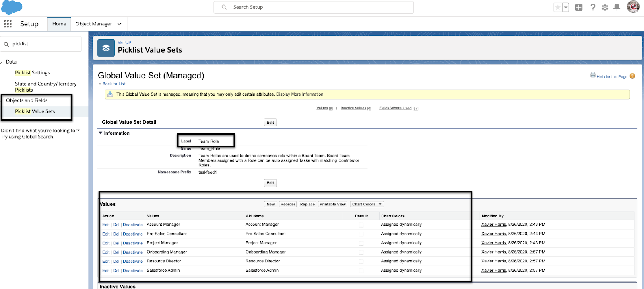
Task: Click the Printable View button
Action: point(333,204)
